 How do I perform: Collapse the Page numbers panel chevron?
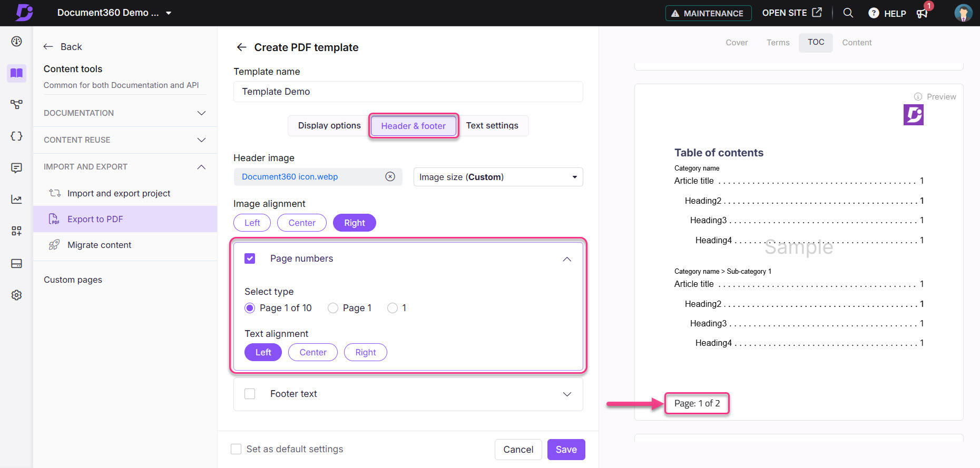(x=567, y=259)
